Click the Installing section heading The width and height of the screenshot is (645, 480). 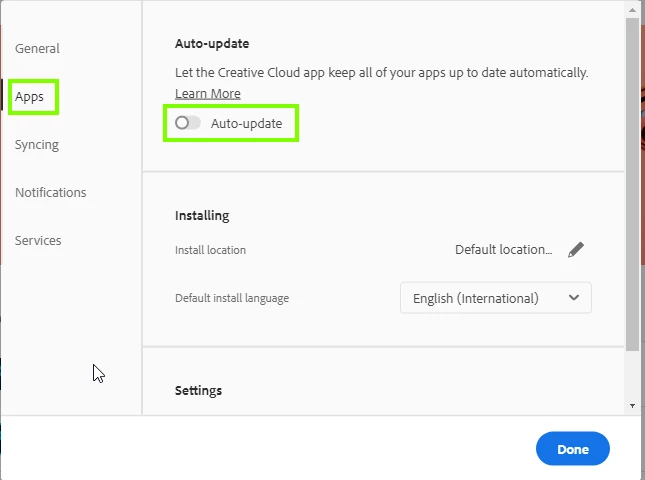pyautogui.click(x=202, y=216)
